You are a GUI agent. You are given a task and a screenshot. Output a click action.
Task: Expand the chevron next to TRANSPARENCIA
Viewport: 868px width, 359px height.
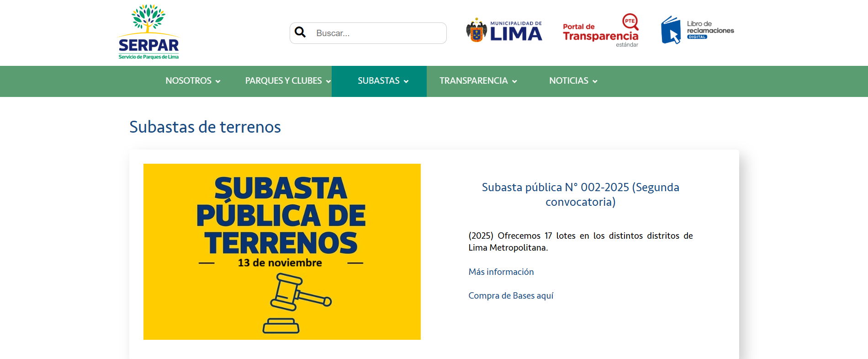(514, 81)
